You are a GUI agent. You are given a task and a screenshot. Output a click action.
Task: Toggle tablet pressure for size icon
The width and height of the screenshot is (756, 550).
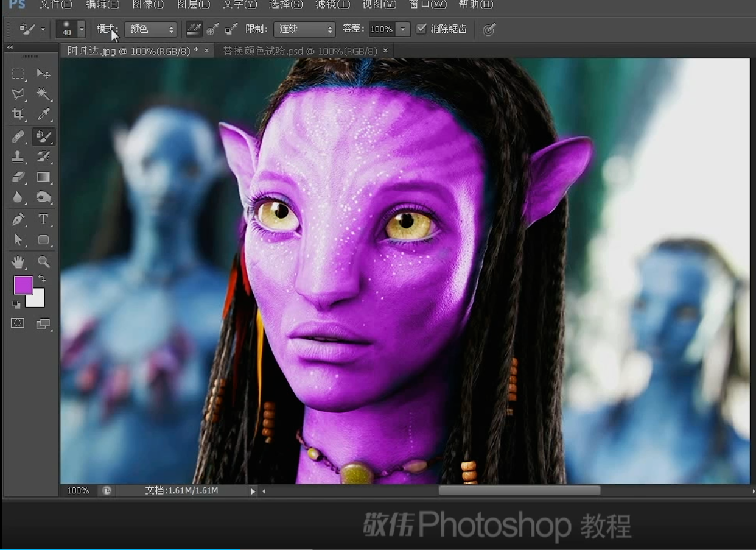pyautogui.click(x=489, y=29)
